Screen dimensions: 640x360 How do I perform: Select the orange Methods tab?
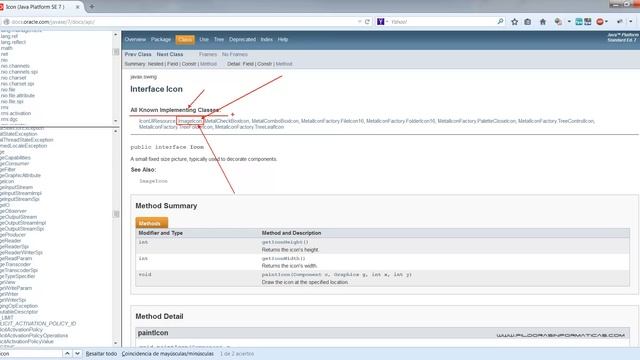[x=151, y=223]
